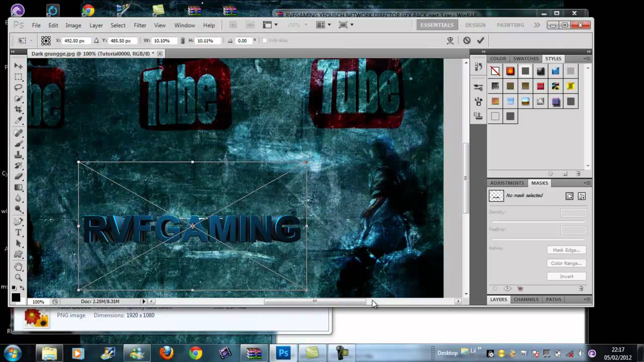Select the Spot Healing Brush tool
Image resolution: width=644 pixels, height=362 pixels.
point(19,133)
